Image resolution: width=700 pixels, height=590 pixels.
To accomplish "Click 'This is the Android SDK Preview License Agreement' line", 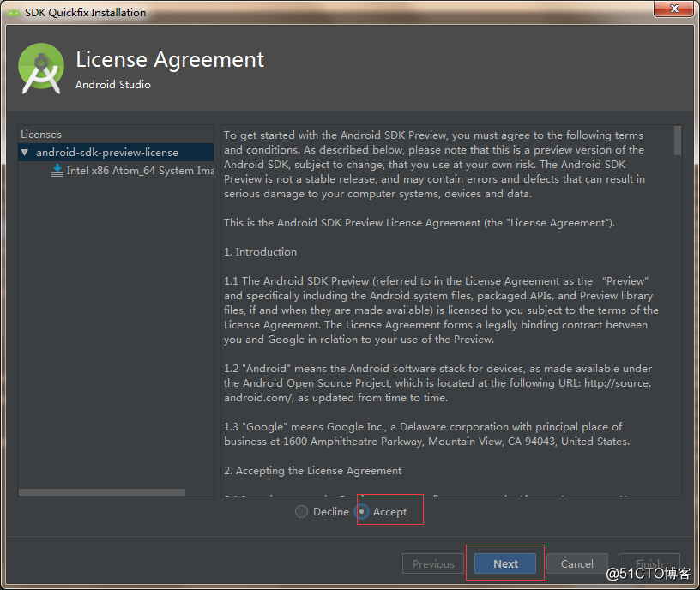I will pyautogui.click(x=419, y=223).
